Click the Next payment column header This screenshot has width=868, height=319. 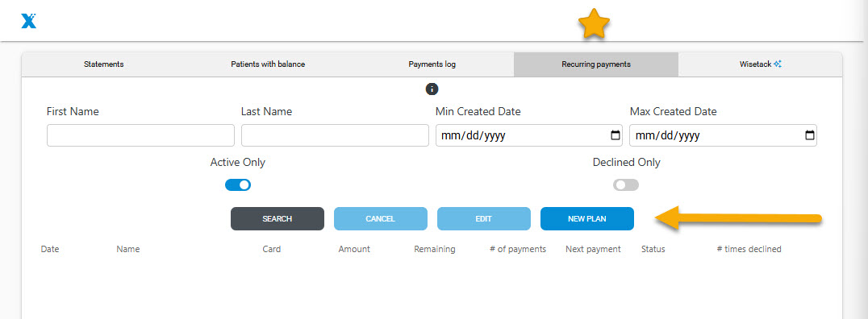tap(593, 250)
